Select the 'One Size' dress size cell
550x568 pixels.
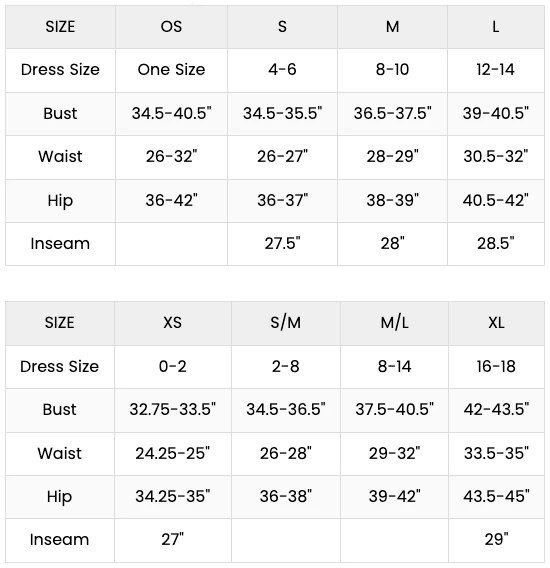pos(171,70)
